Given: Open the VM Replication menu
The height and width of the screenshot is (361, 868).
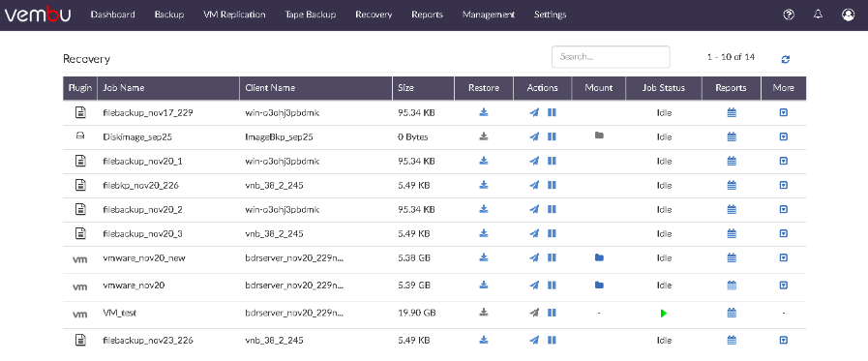Looking at the screenshot, I should pyautogui.click(x=235, y=15).
